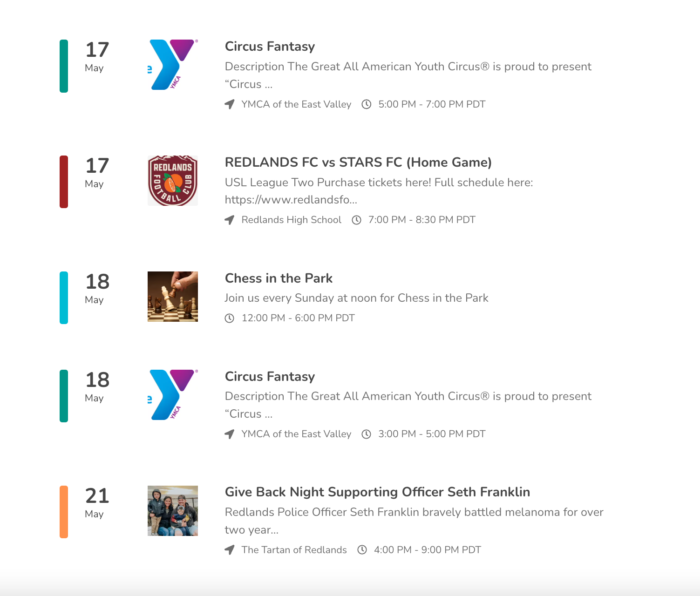The image size is (700, 596).
Task: Click location arrow icon beside Redlands High School
Action: point(230,220)
